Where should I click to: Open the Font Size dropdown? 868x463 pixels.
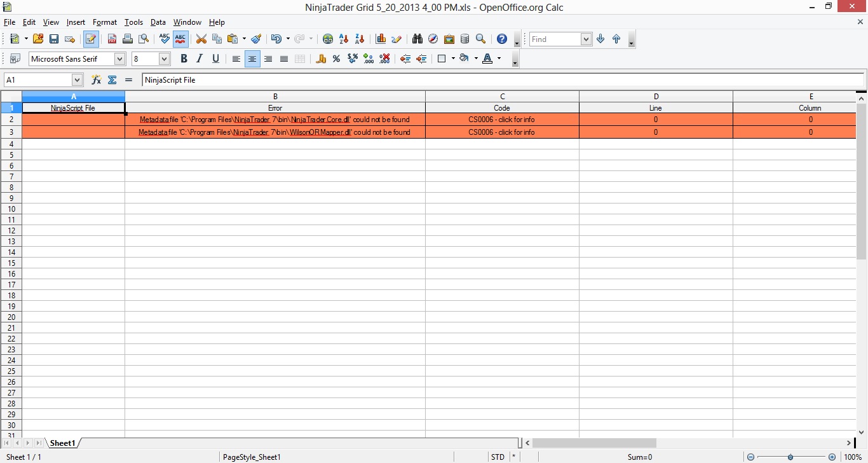click(x=165, y=59)
